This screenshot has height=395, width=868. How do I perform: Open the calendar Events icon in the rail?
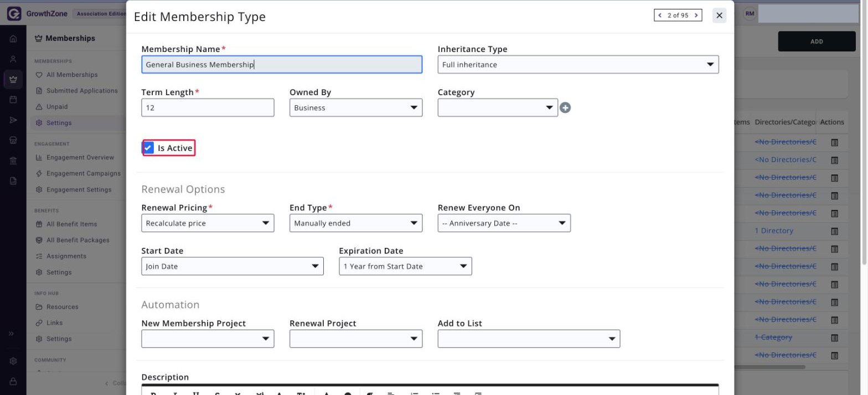coord(13,100)
